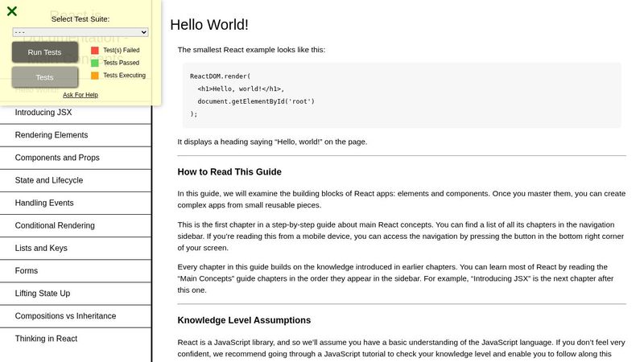Open the Rendering Elements chapter
The width and height of the screenshot is (644, 362).
tap(76, 135)
